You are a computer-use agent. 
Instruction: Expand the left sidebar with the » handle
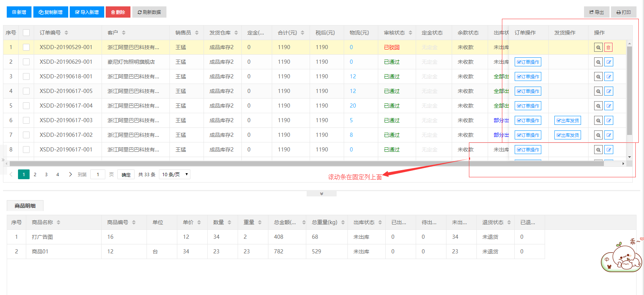[x=3, y=160]
